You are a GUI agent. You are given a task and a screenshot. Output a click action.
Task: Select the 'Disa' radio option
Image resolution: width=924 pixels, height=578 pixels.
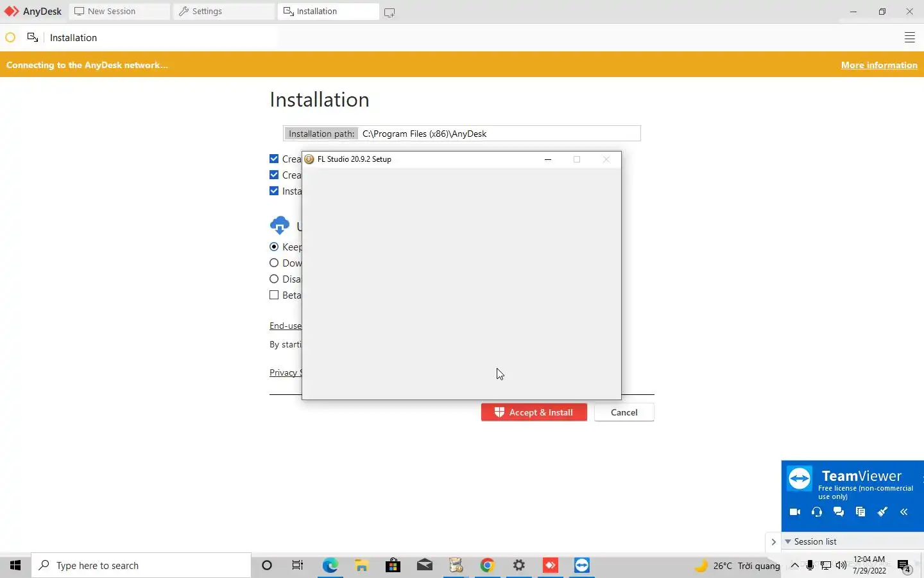tap(274, 279)
